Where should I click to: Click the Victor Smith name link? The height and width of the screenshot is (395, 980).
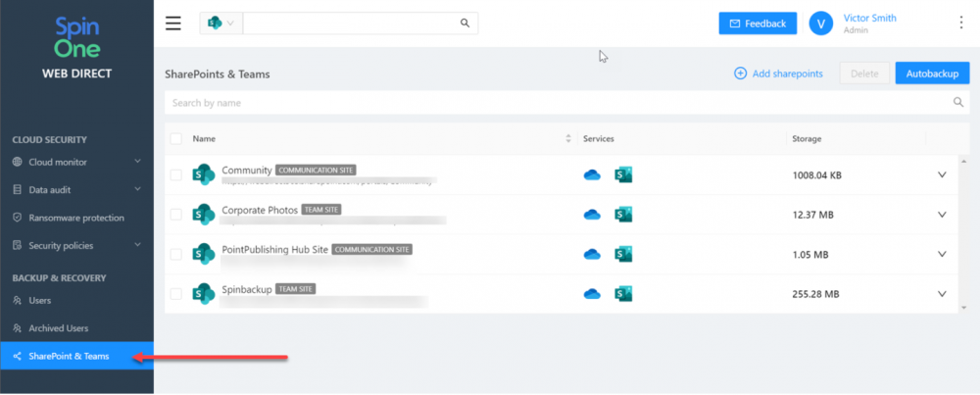pyautogui.click(x=869, y=18)
